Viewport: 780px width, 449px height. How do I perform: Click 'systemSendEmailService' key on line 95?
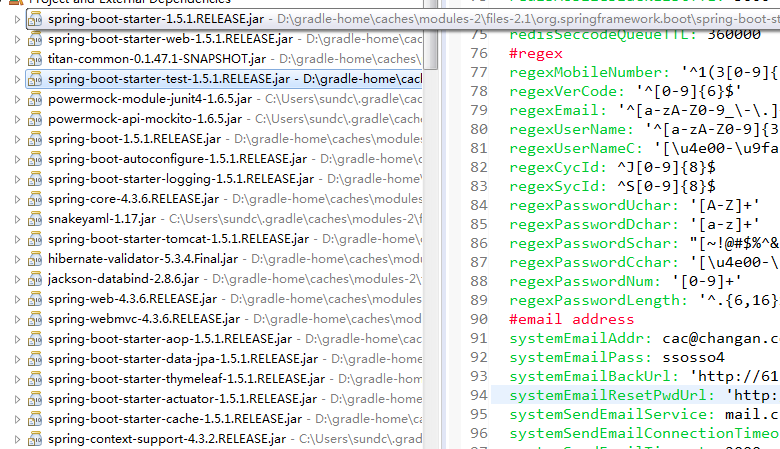click(x=612, y=414)
